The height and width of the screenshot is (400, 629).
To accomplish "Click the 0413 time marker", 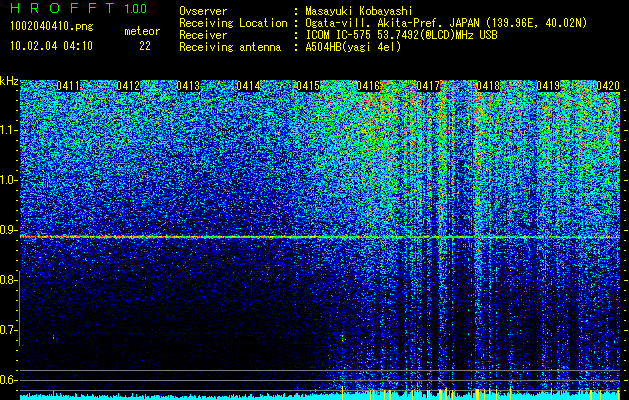I will (188, 86).
